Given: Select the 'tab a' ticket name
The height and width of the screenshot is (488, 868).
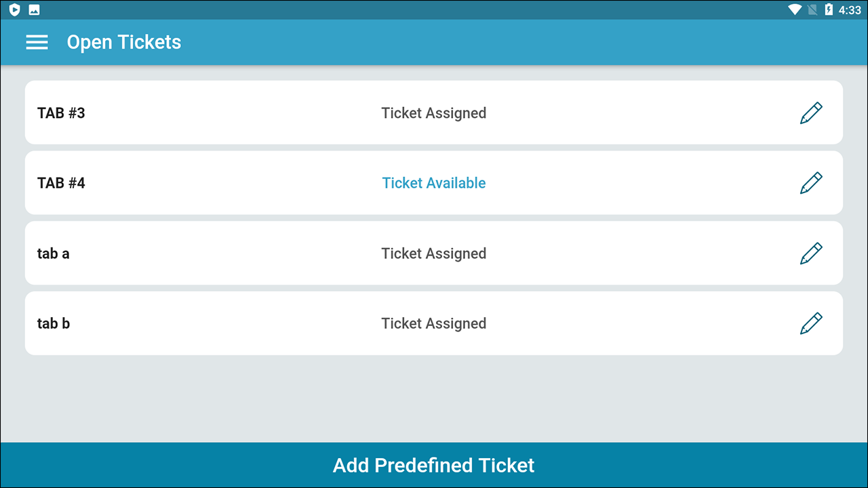Looking at the screenshot, I should [53, 253].
